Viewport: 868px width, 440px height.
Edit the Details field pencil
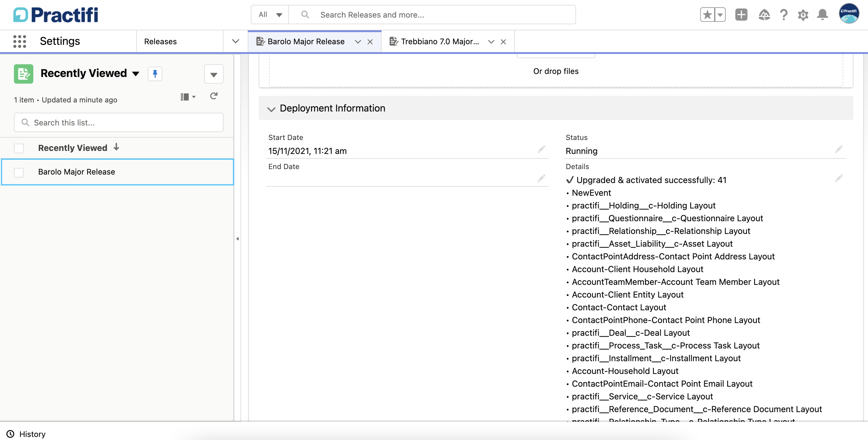coord(839,178)
